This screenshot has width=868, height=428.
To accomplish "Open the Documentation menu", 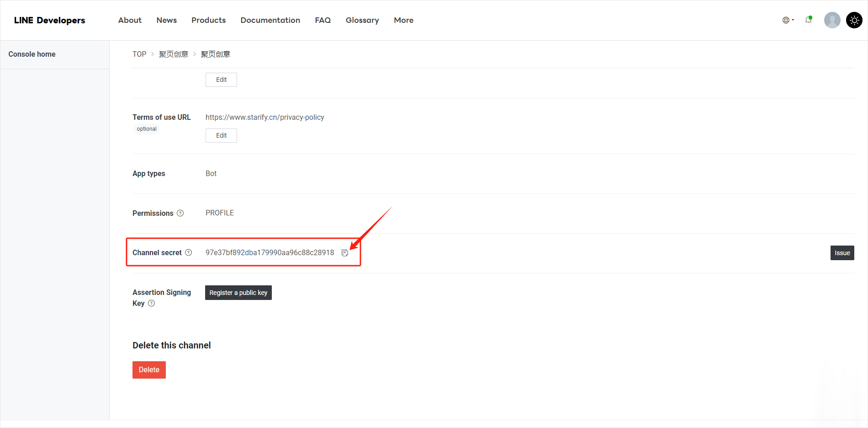I will tap(270, 20).
